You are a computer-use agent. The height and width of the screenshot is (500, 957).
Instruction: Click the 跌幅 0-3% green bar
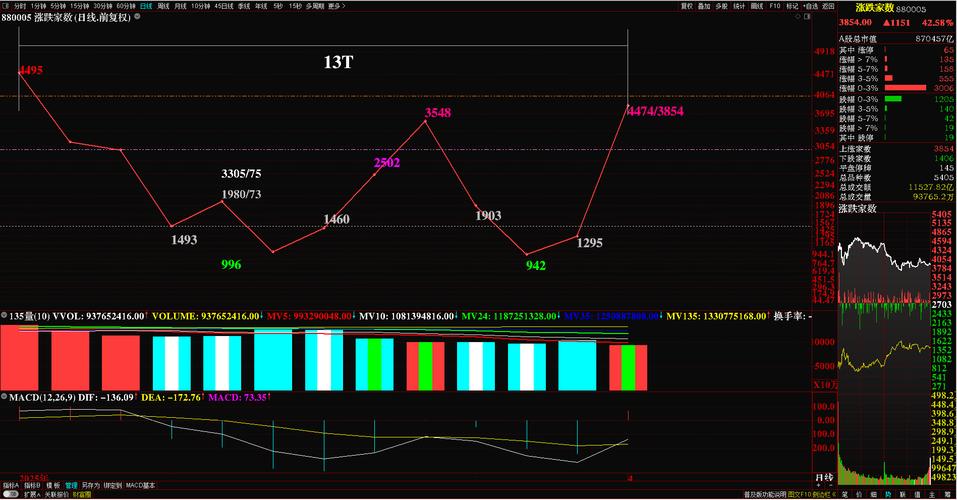click(x=893, y=98)
